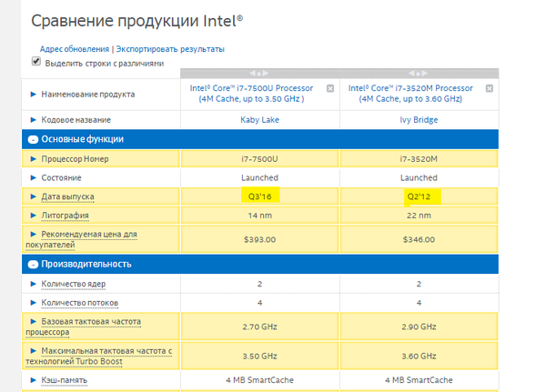Open the Адрес обновления link

coord(74,49)
